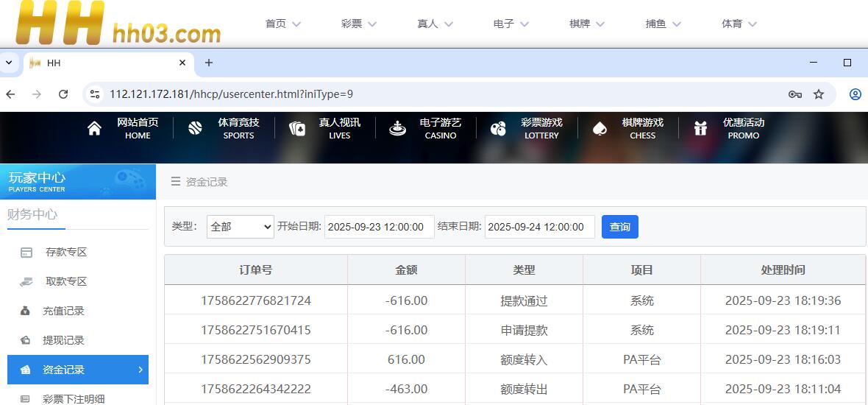
Task: Click the gift box icon for 优惠活动
Action: pos(700,129)
